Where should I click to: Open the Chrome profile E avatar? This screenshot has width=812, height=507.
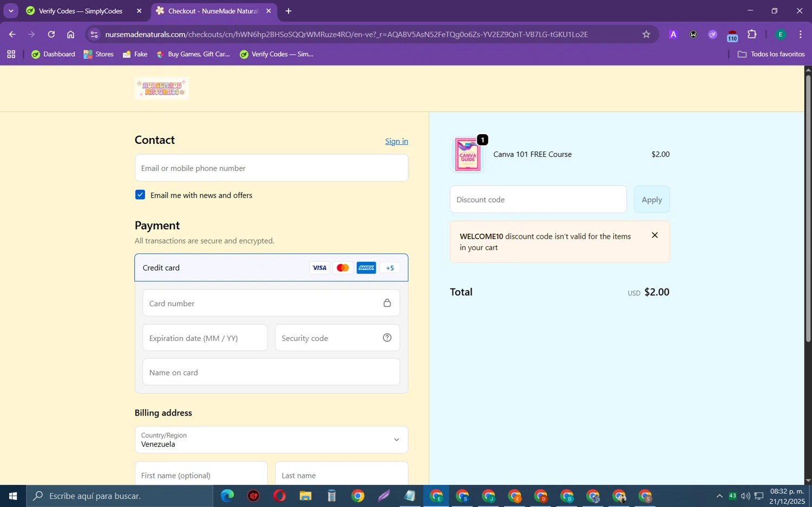tap(780, 34)
